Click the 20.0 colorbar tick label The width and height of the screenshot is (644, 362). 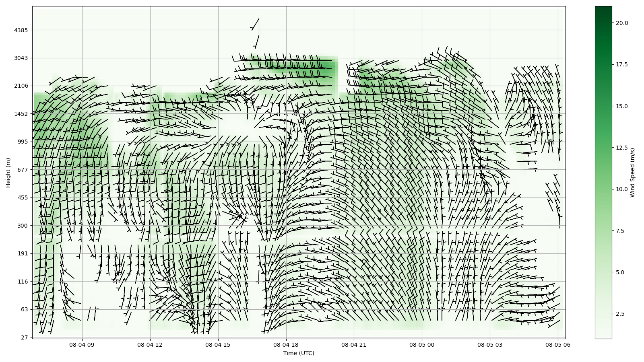621,23
